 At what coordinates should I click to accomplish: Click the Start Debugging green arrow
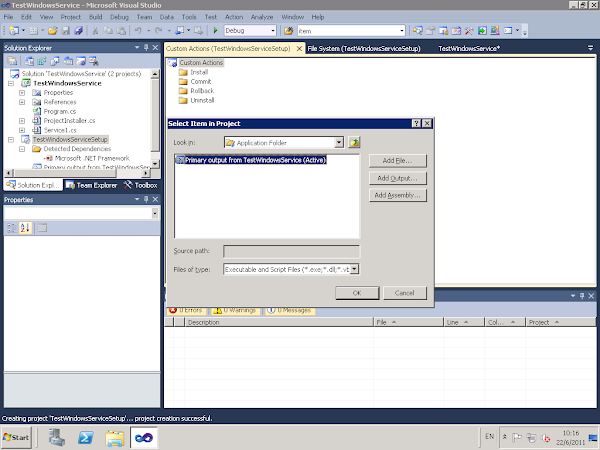[x=215, y=31]
